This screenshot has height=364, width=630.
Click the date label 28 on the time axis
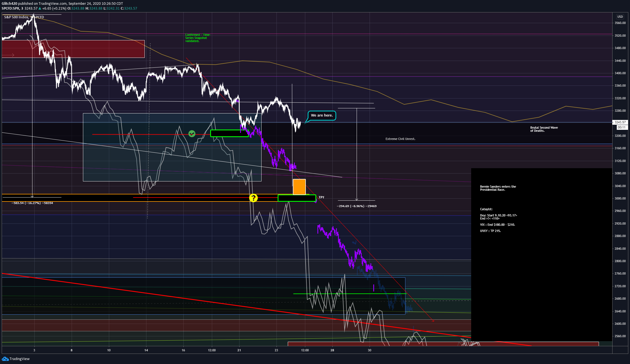click(332, 350)
